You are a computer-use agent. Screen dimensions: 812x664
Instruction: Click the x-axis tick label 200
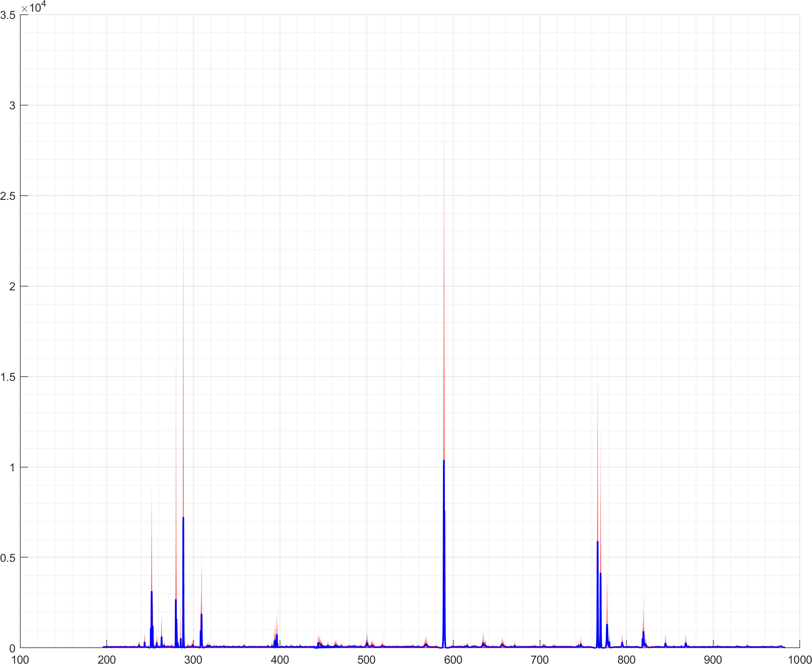tap(107, 659)
